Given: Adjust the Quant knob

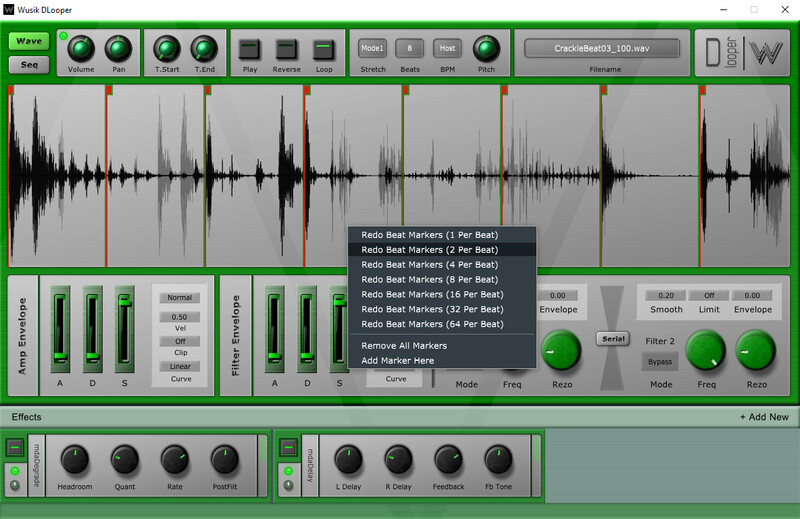Looking at the screenshot, I should (124, 460).
